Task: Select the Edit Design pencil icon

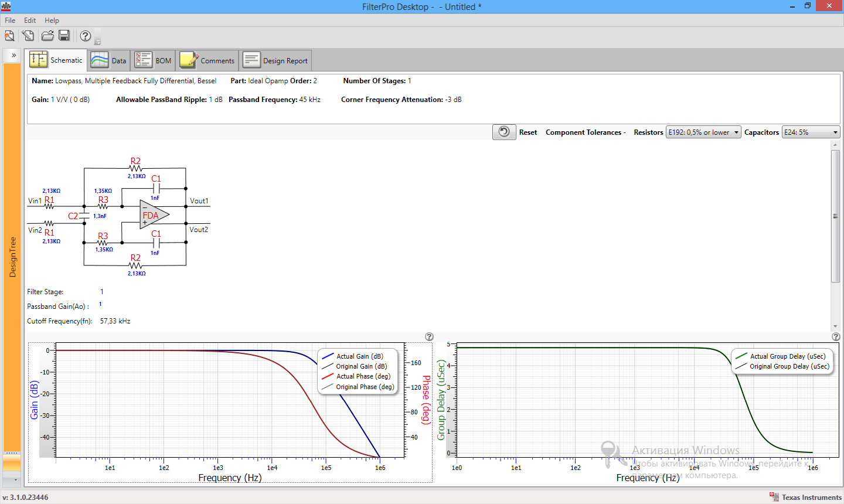Action: tap(28, 36)
